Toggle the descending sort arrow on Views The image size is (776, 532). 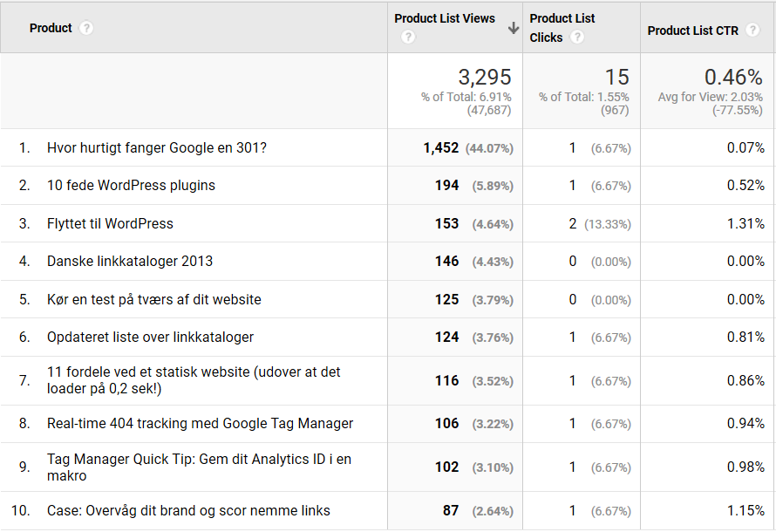tap(514, 27)
